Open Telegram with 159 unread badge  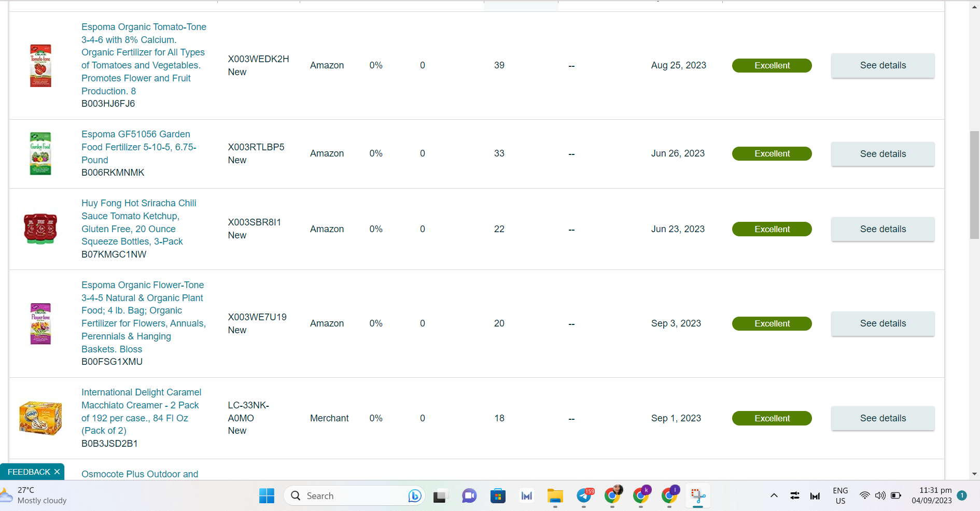584,496
